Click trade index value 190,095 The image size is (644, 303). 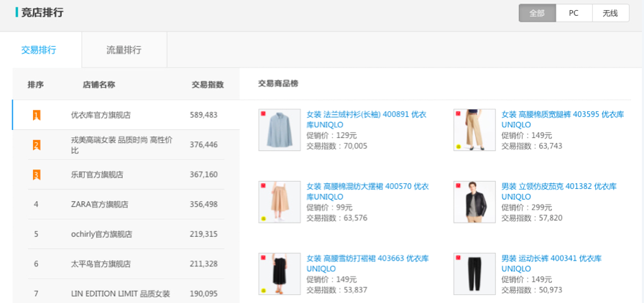click(203, 294)
